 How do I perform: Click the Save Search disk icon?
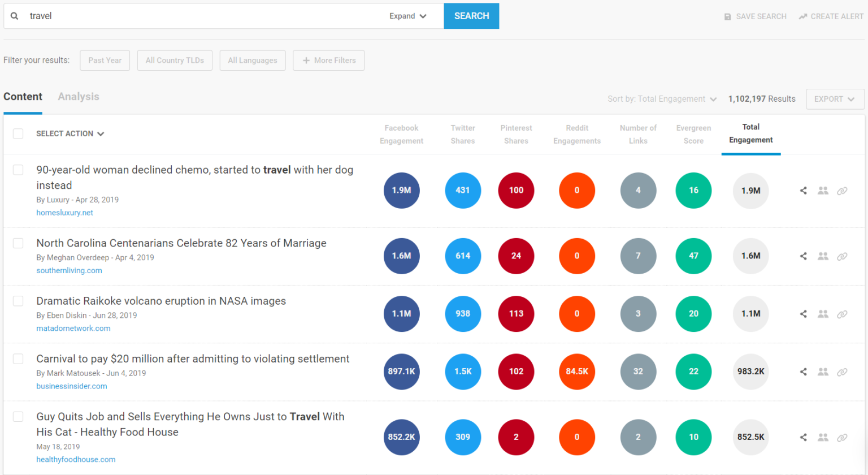click(x=728, y=17)
